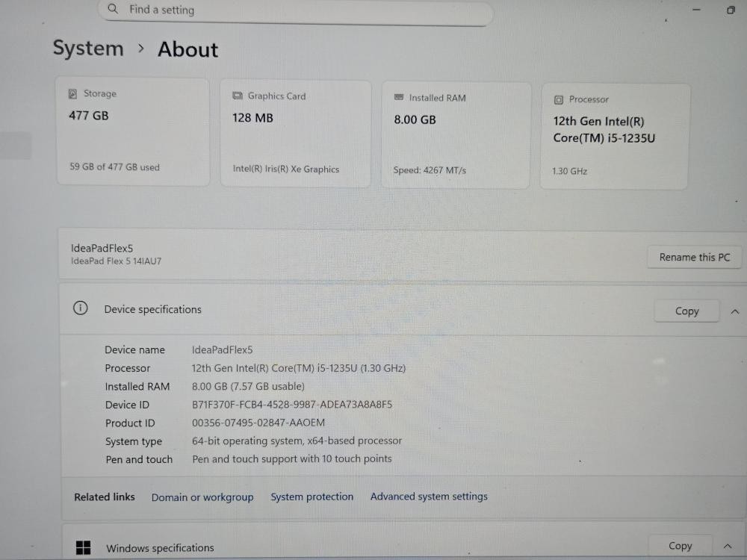Collapse the Device specifications section

[734, 311]
